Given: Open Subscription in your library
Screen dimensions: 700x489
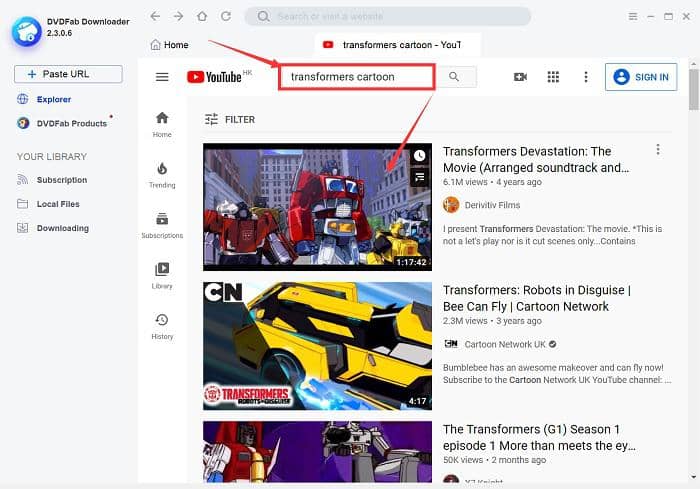Looking at the screenshot, I should 52,180.
